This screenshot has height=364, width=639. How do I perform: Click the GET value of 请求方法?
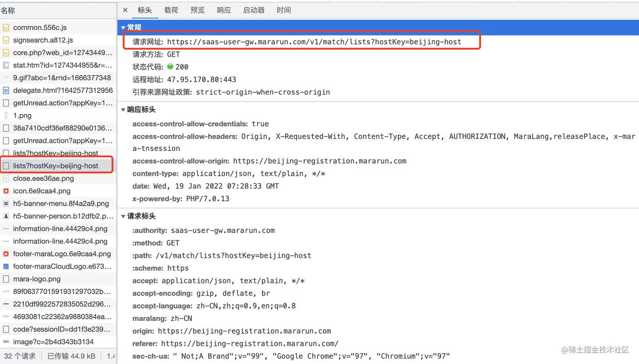coord(173,54)
